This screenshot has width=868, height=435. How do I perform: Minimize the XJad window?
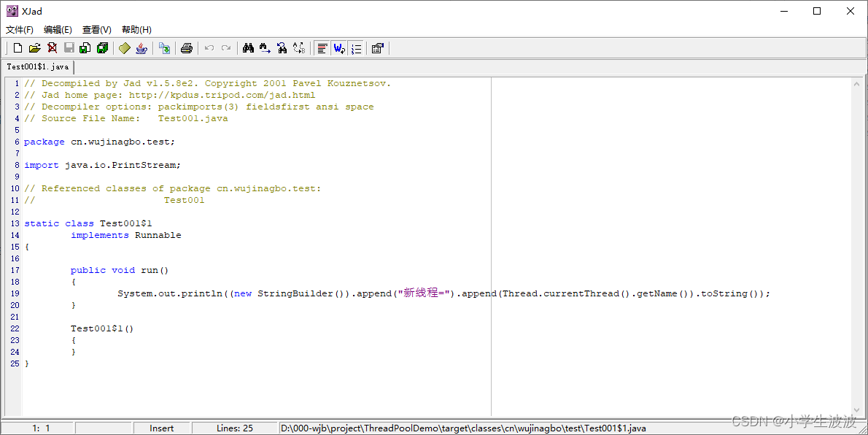click(784, 11)
